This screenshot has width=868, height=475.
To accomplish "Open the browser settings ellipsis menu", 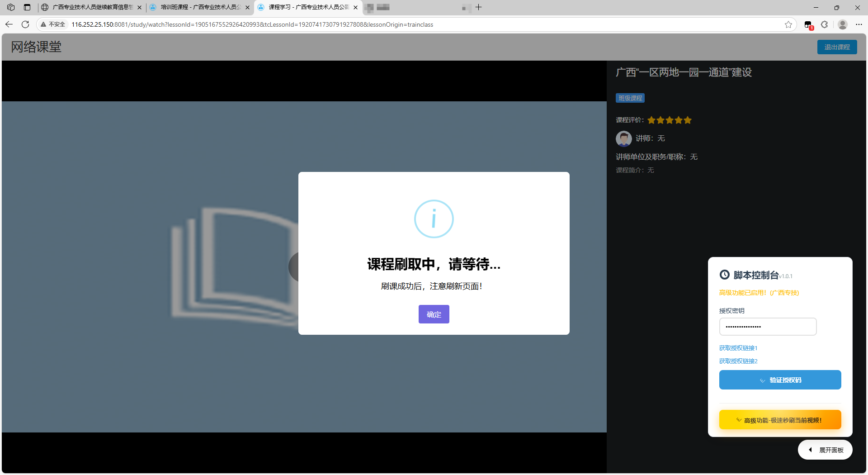I will coord(859,24).
